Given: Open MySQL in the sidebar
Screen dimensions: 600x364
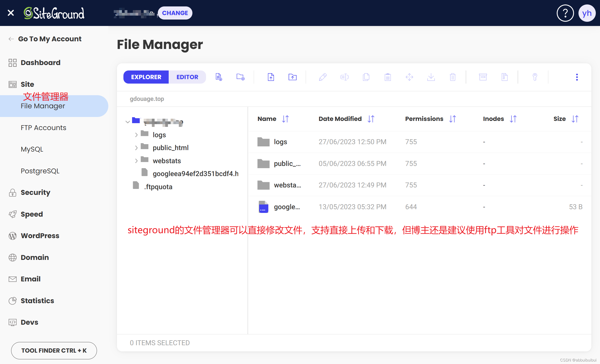Looking at the screenshot, I should [x=32, y=149].
